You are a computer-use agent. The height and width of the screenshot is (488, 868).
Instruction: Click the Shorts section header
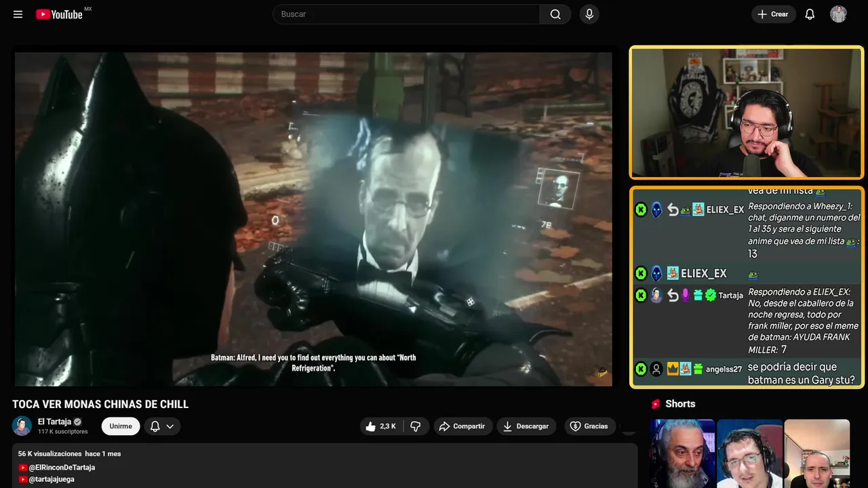pos(680,404)
